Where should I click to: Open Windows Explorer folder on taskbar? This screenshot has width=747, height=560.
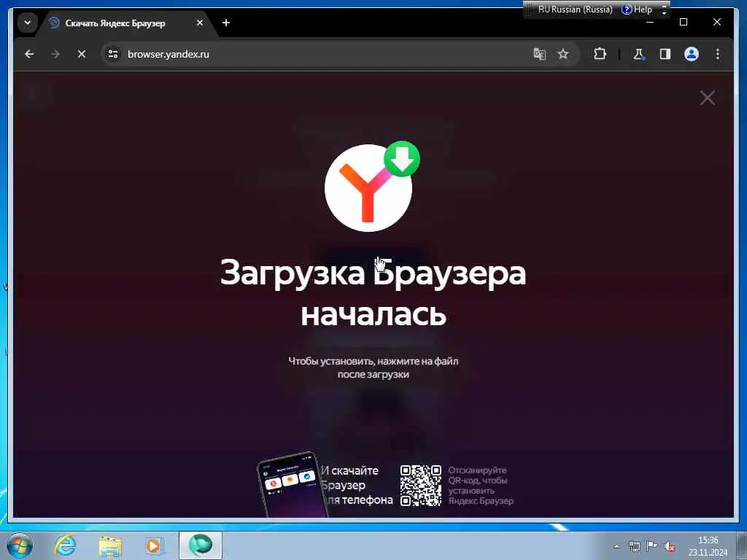(x=111, y=545)
